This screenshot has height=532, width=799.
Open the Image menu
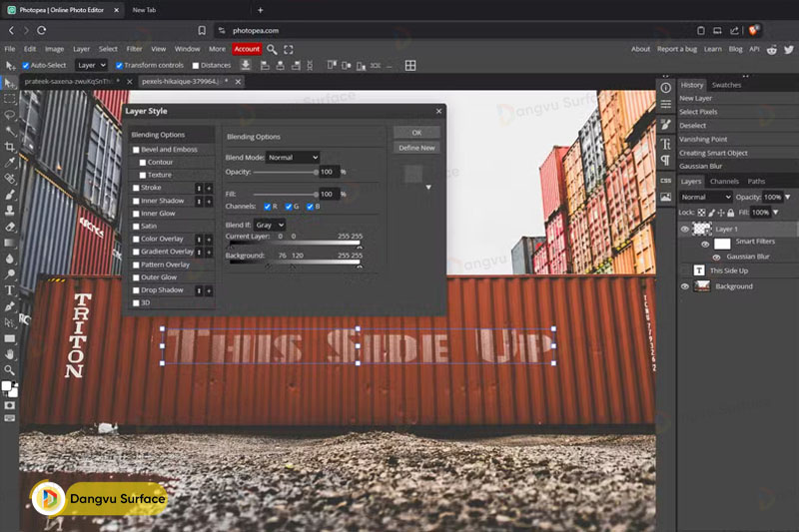pyautogui.click(x=55, y=49)
